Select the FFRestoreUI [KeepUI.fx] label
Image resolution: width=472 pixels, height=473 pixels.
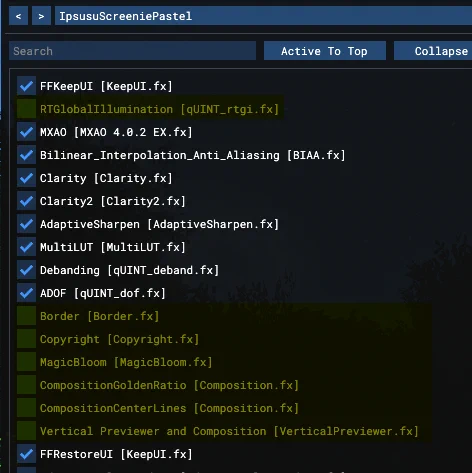(116, 454)
